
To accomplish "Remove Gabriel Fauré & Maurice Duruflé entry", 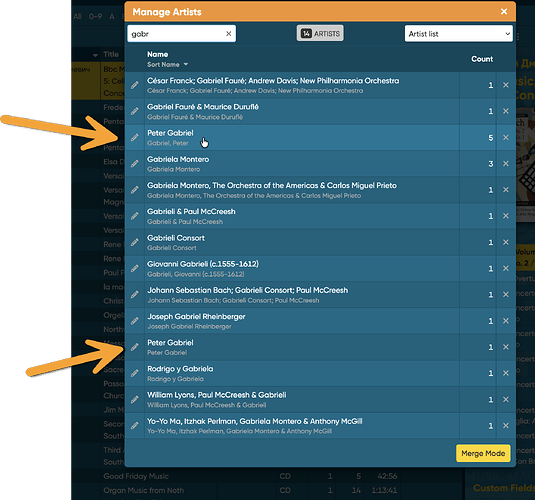I will (x=506, y=111).
